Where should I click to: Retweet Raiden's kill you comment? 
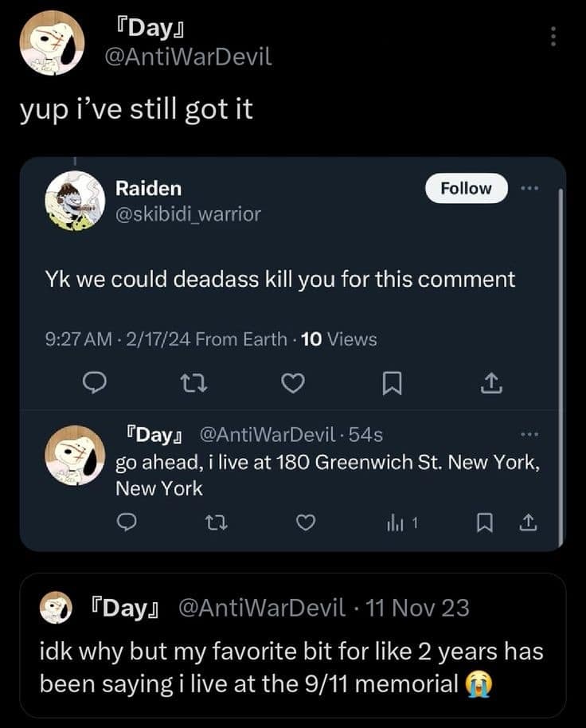click(x=195, y=384)
